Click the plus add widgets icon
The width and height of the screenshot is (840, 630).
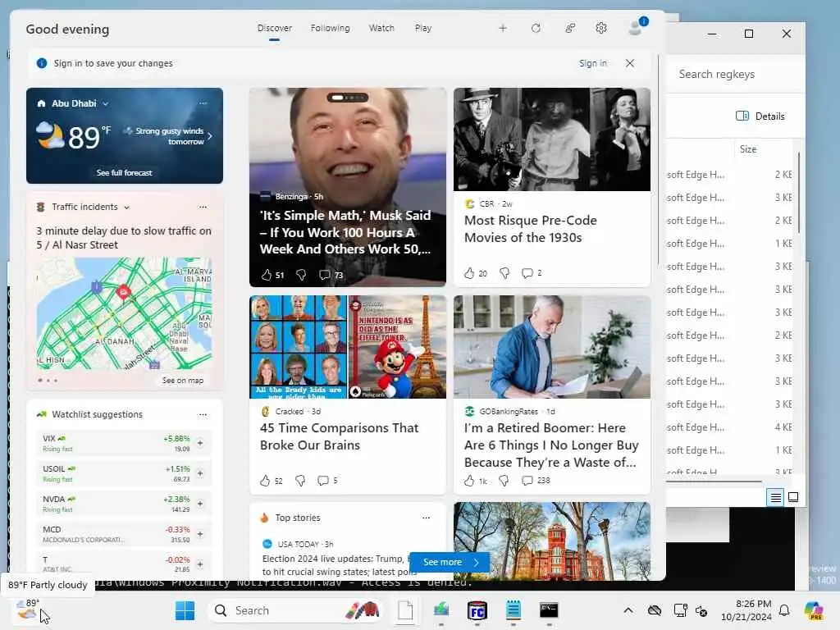[x=503, y=28]
